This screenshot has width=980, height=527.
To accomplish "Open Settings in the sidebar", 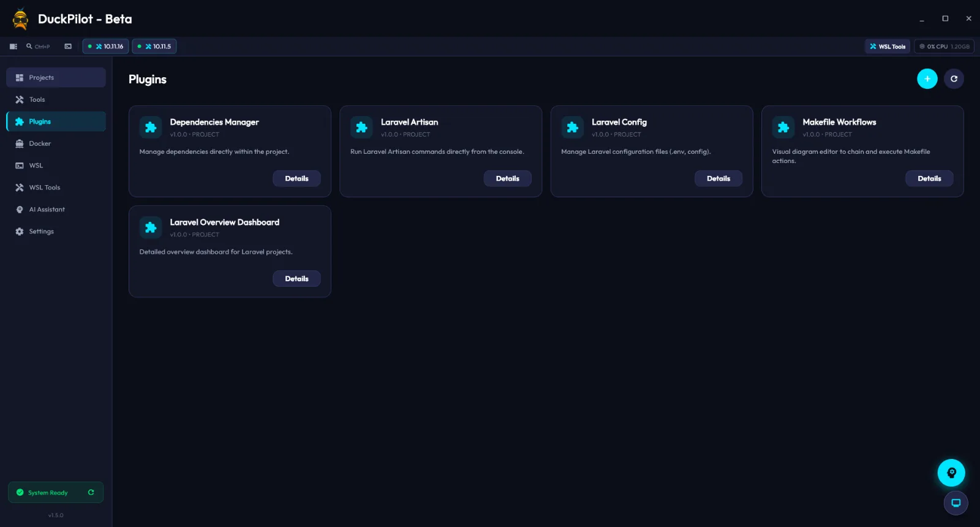I will [x=56, y=232].
